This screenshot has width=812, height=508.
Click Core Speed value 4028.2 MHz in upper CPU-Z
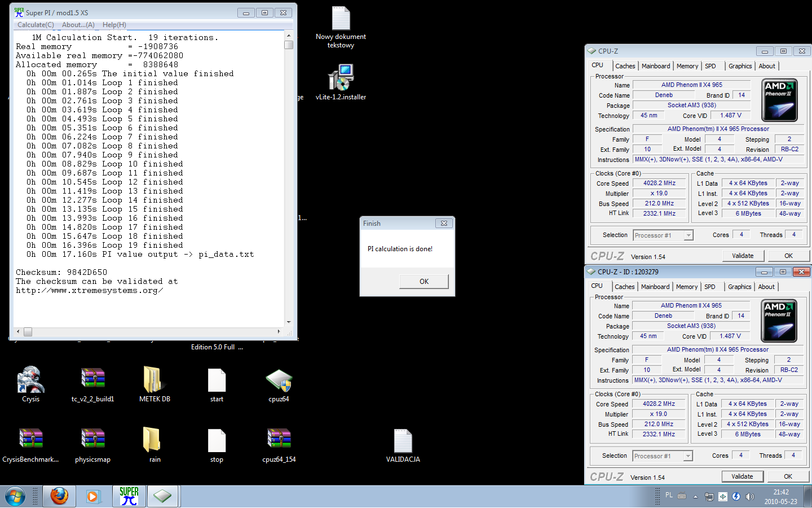pyautogui.click(x=660, y=183)
